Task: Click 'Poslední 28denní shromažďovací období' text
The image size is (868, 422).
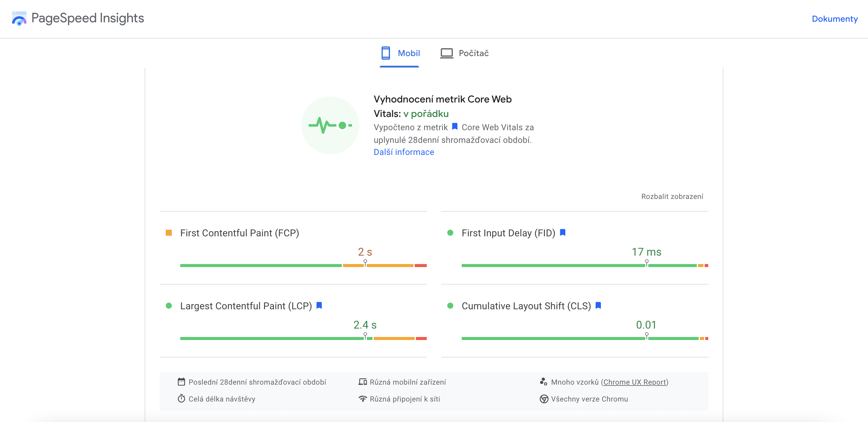Action: 257,382
